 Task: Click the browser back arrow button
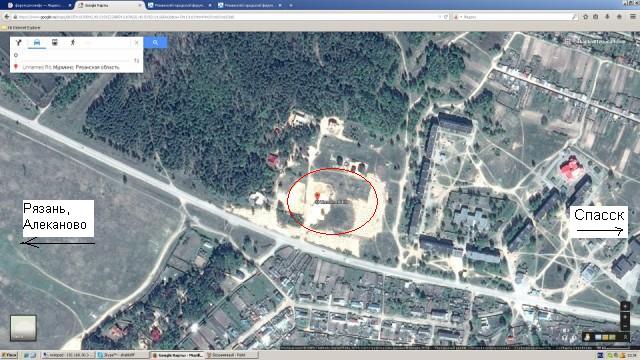(7, 17)
